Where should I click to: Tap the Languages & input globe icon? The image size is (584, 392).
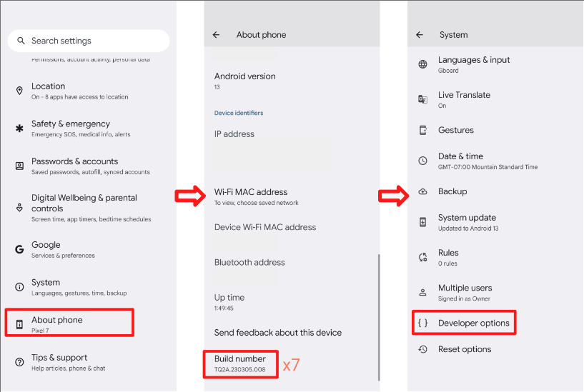pos(423,64)
